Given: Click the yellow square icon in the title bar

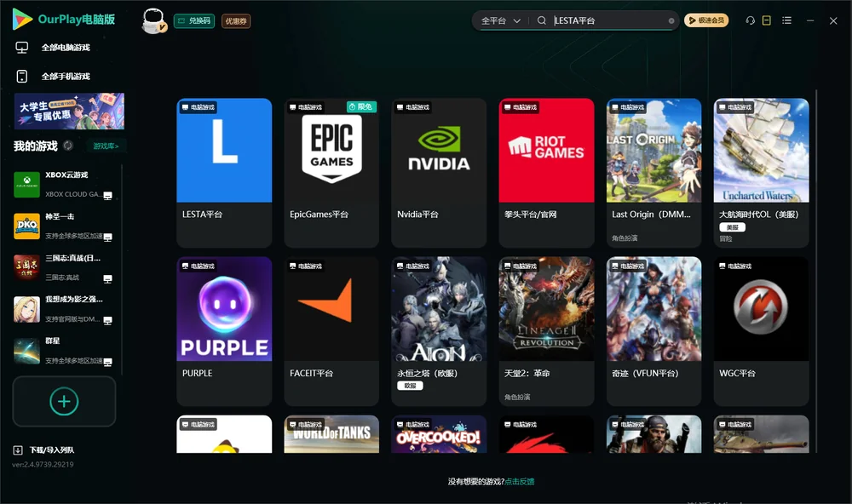Looking at the screenshot, I should tap(767, 20).
